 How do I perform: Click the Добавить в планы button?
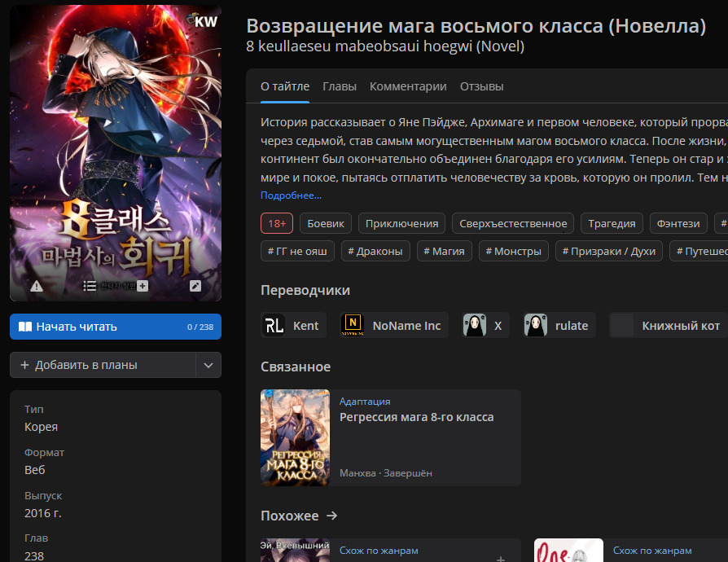(x=103, y=365)
